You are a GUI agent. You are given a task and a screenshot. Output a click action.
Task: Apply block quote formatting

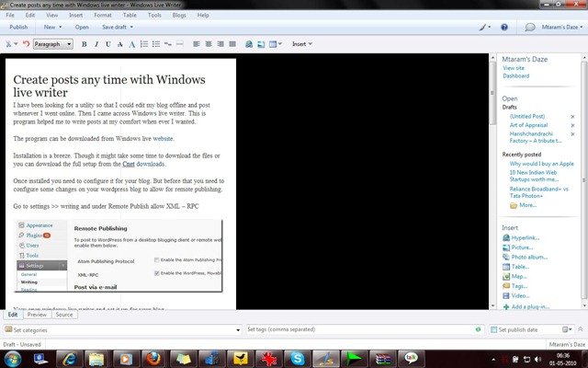tap(168, 44)
